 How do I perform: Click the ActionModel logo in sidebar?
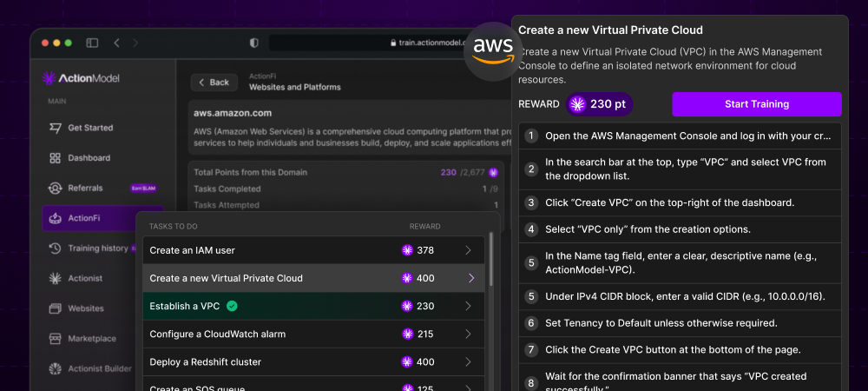tap(81, 78)
